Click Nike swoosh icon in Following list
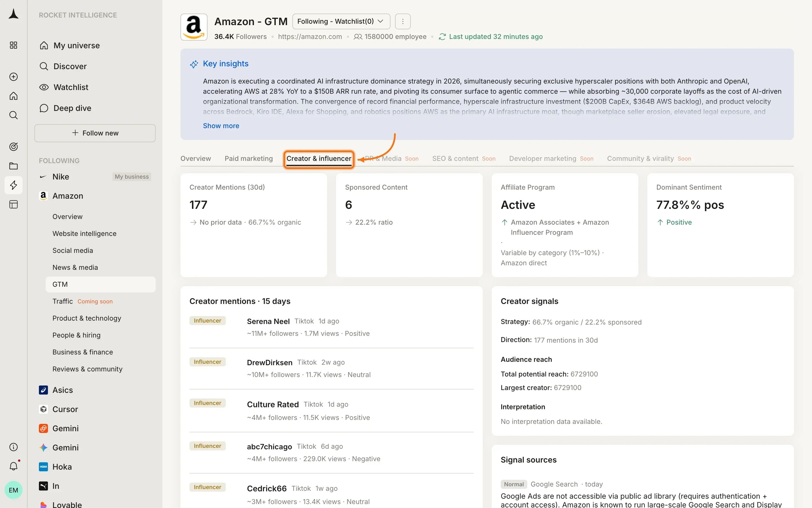This screenshot has height=508, width=812. [43, 177]
